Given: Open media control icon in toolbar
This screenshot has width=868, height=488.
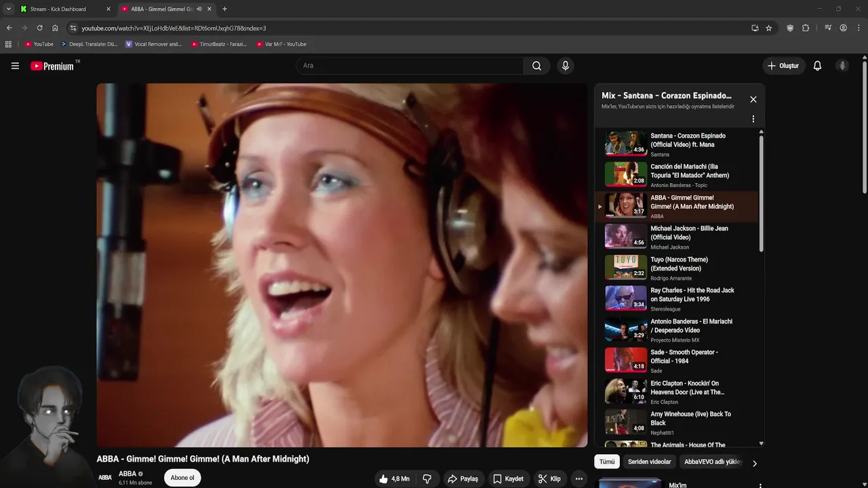Looking at the screenshot, I should [x=828, y=28].
